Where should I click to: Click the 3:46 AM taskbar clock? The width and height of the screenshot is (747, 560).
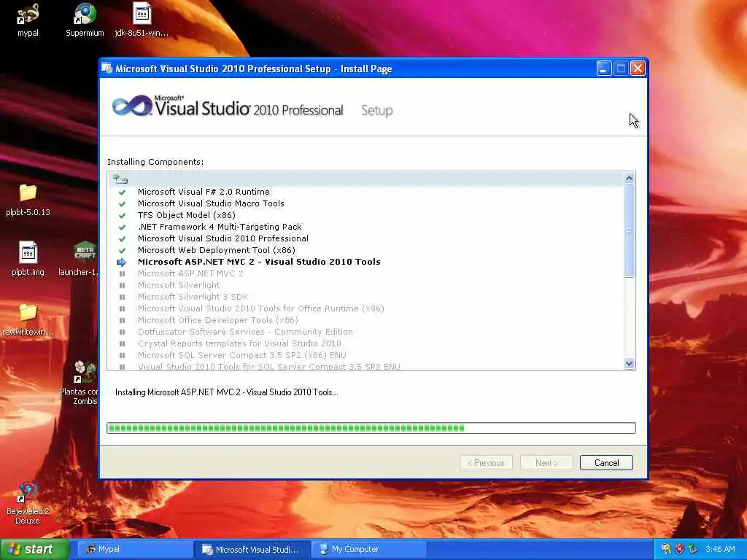(720, 549)
